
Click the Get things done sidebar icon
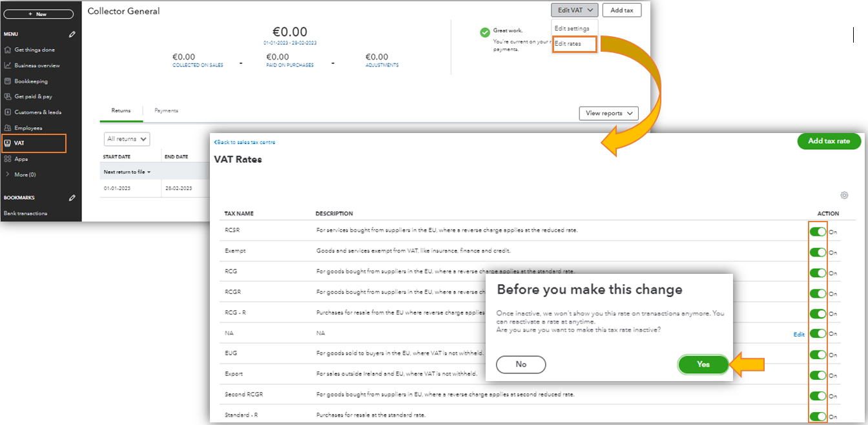pyautogui.click(x=8, y=50)
